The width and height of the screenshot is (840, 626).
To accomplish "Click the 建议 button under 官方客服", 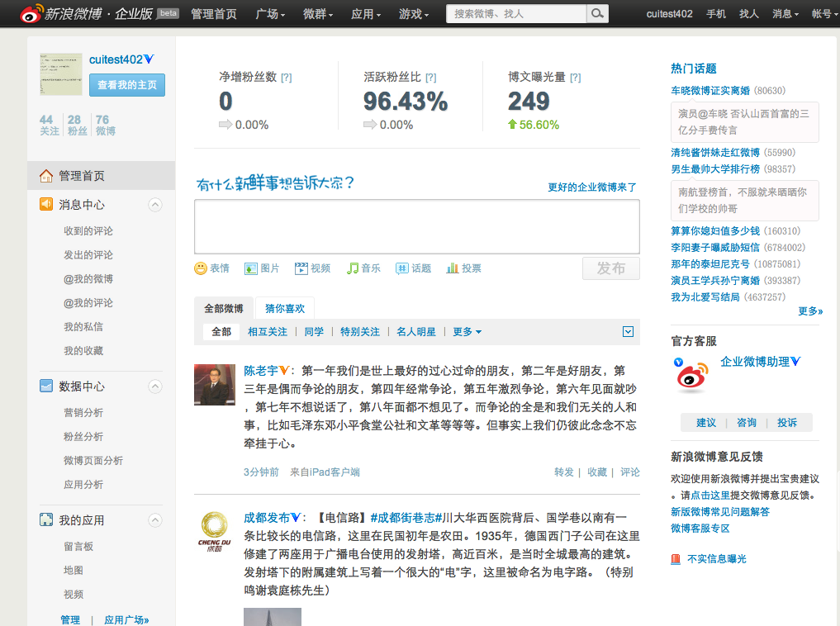I will tap(706, 423).
